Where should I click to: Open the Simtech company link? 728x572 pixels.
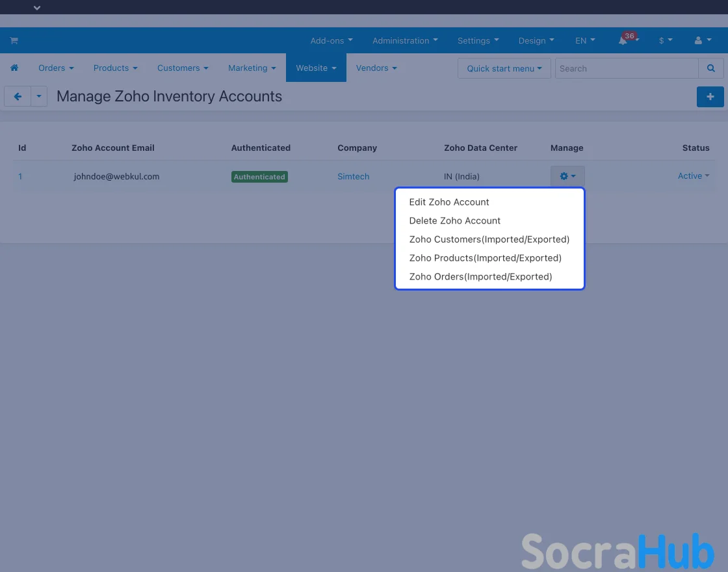(x=353, y=176)
